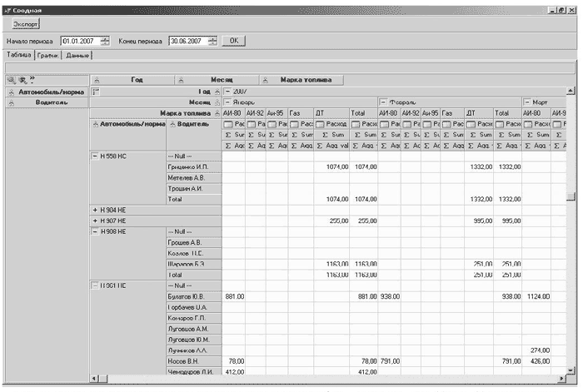This screenshot has width=583, height=392.
Task: Switch to the Данные tab
Action: pos(77,56)
